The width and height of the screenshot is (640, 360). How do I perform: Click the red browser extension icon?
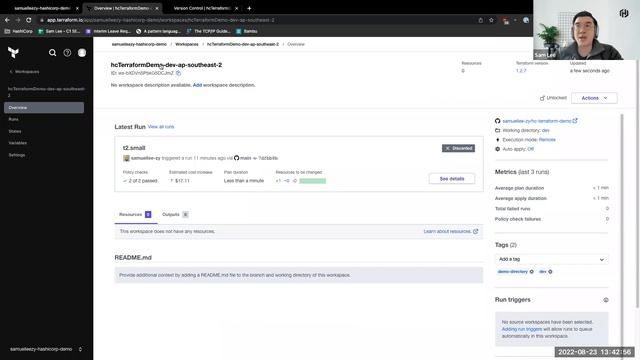[506, 20]
